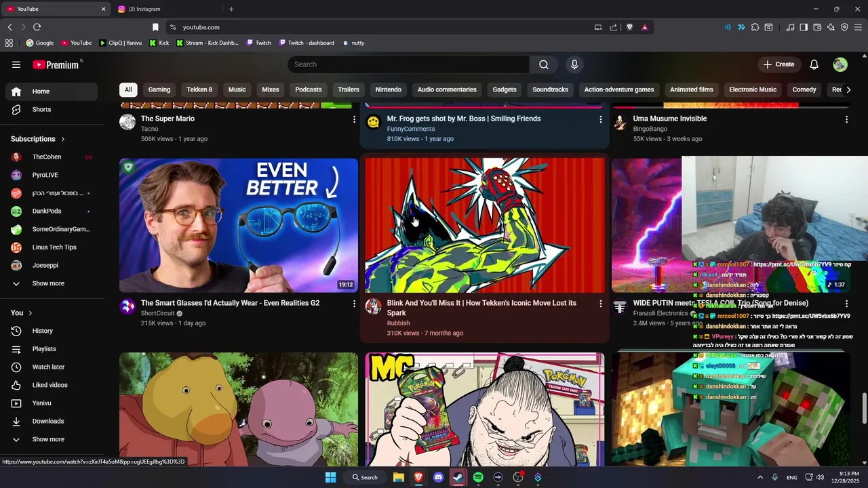Screen dimensions: 868x488
Task: Select the Action-adventure games chip
Action: 619,89
